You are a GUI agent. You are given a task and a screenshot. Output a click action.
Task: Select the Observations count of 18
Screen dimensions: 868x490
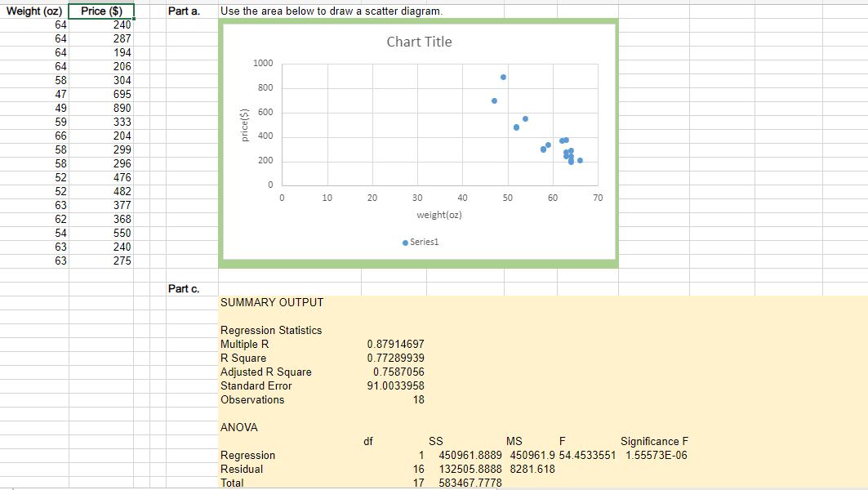[x=421, y=399]
